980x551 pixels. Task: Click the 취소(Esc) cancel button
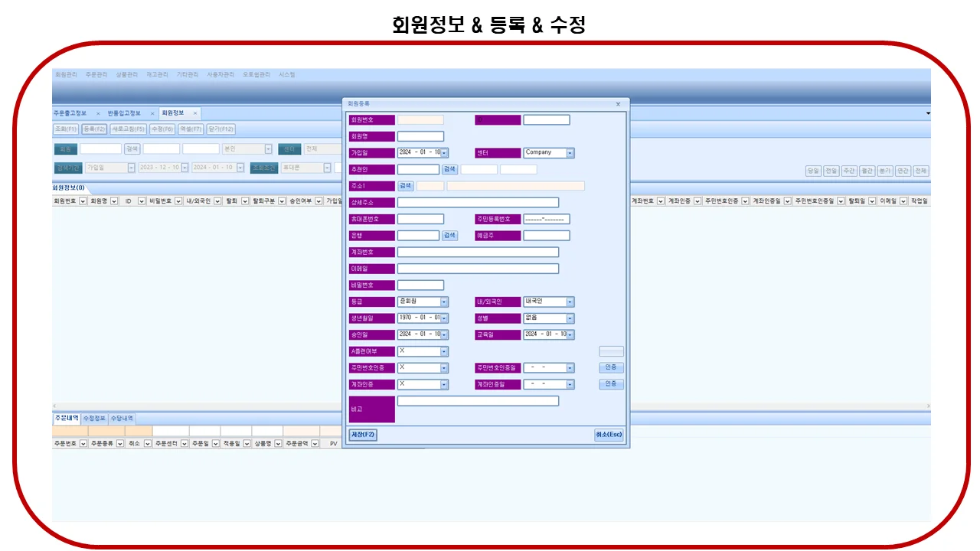[609, 435]
